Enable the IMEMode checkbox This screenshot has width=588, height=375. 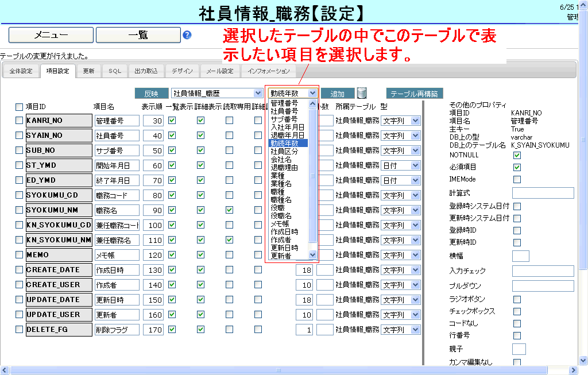[x=517, y=179]
